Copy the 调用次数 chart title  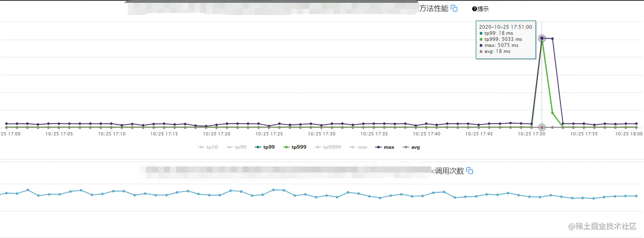click(x=470, y=171)
